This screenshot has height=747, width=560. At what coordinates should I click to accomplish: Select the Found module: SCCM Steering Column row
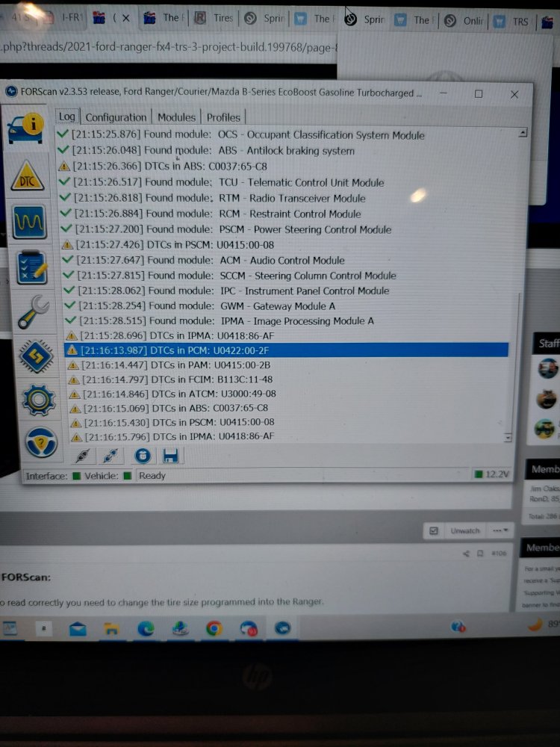coord(229,276)
